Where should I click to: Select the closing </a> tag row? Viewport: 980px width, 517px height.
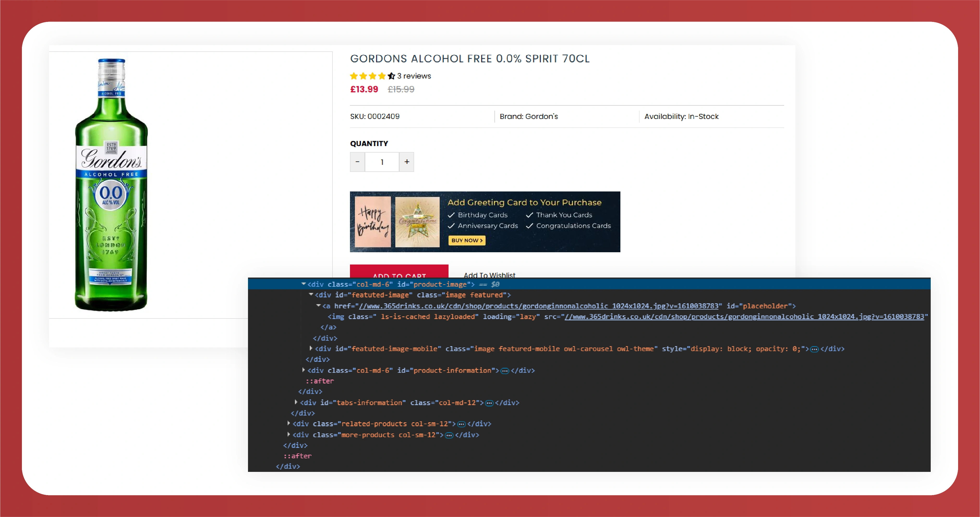589,327
